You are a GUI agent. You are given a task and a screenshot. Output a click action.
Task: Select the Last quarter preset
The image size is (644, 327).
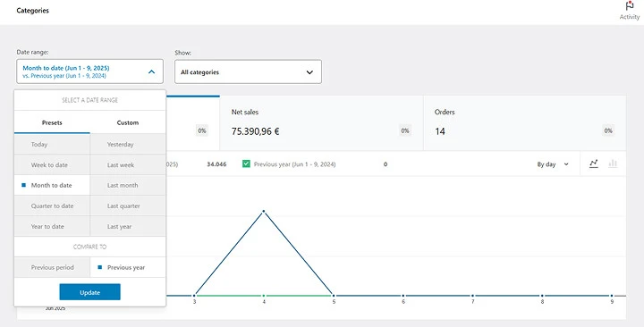click(128, 205)
